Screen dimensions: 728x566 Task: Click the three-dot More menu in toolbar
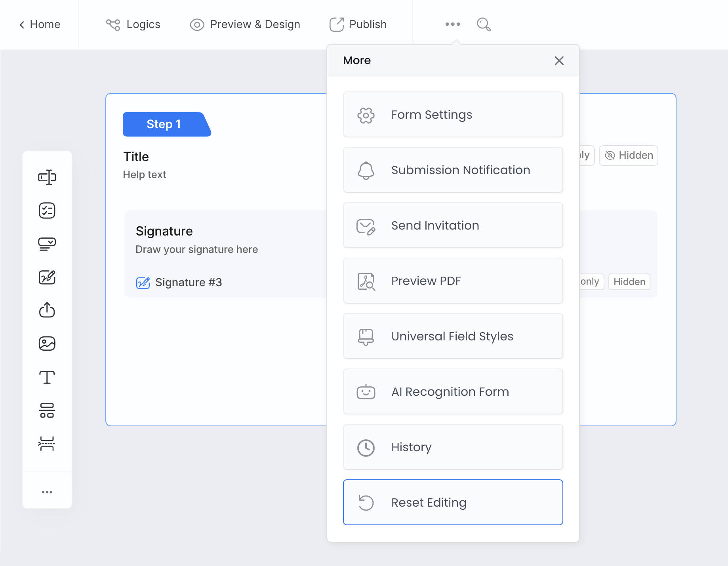point(452,24)
